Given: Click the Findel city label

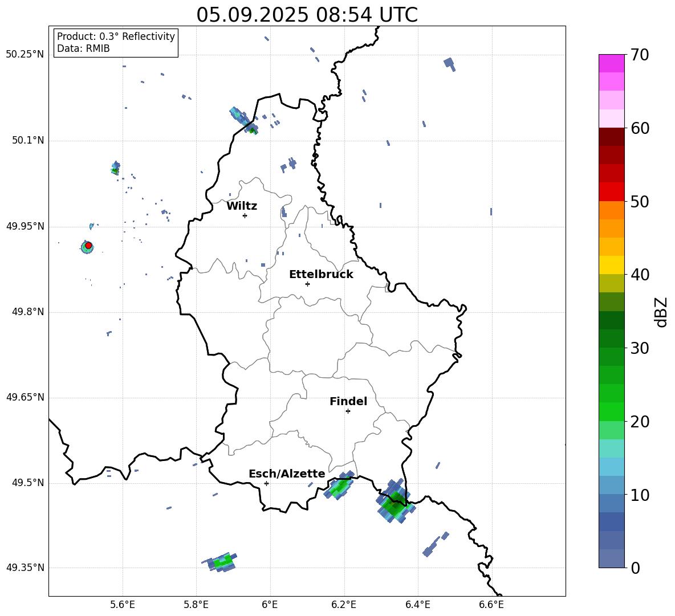Looking at the screenshot, I should click(x=348, y=401).
